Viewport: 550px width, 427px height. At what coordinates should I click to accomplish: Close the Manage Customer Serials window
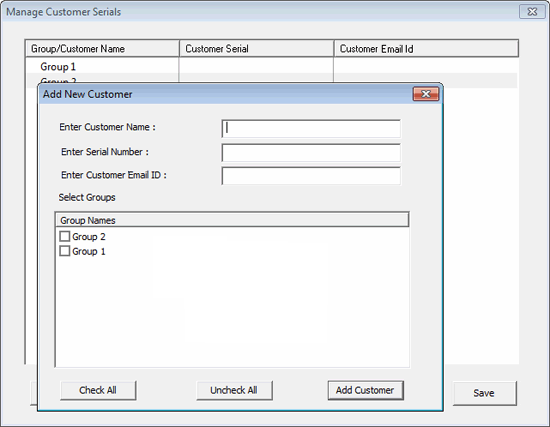pos(532,12)
